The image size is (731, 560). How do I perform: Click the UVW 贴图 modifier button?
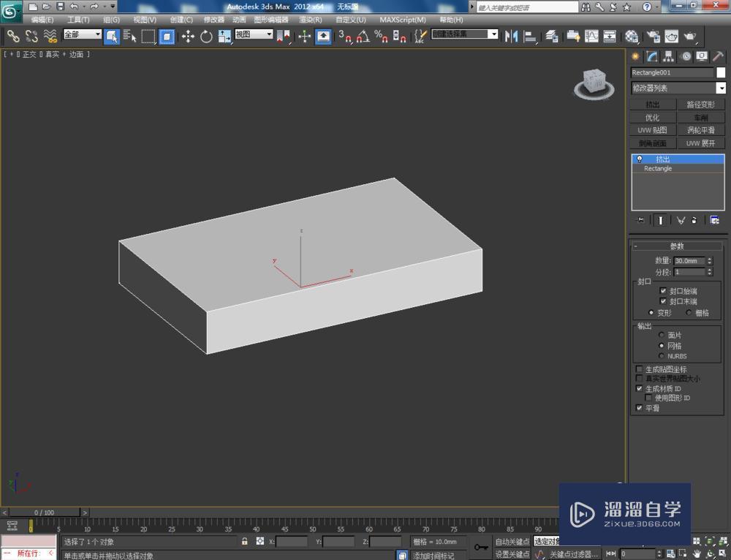654,130
